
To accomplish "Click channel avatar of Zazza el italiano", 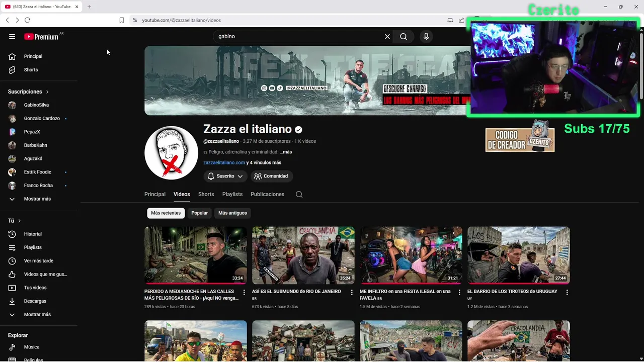I will pyautogui.click(x=171, y=153).
